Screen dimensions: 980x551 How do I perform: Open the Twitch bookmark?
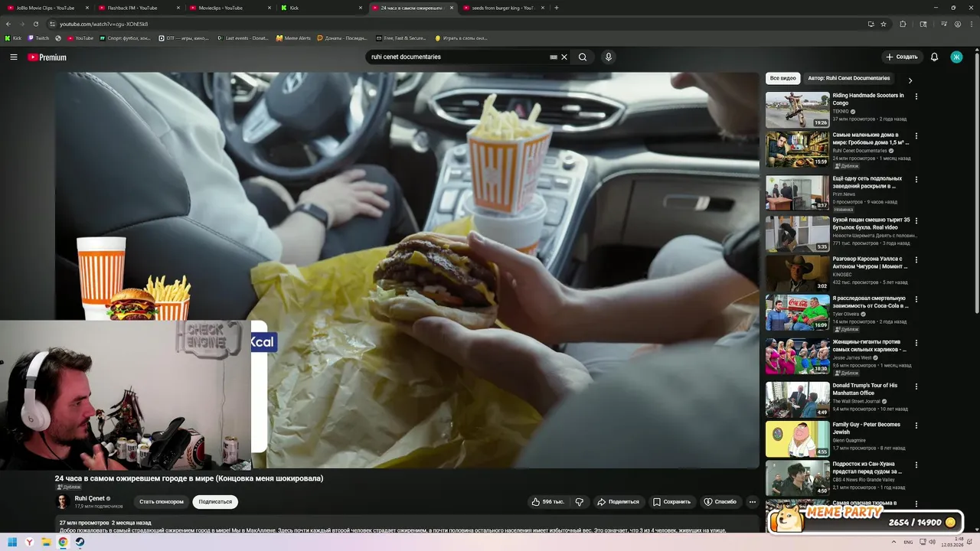tap(38, 38)
